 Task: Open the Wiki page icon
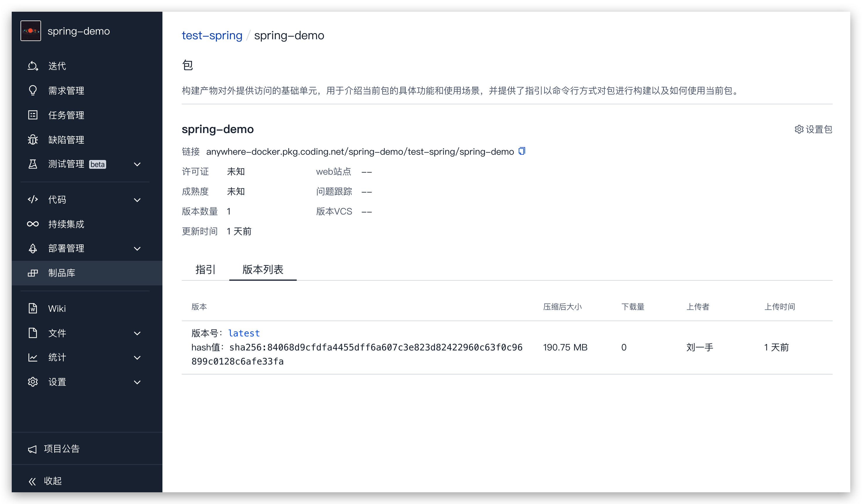point(33,309)
